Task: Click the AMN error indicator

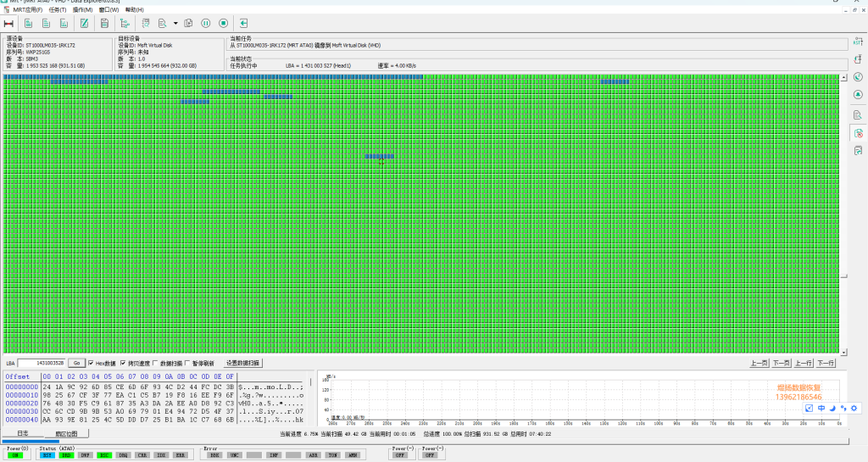Action: point(352,455)
